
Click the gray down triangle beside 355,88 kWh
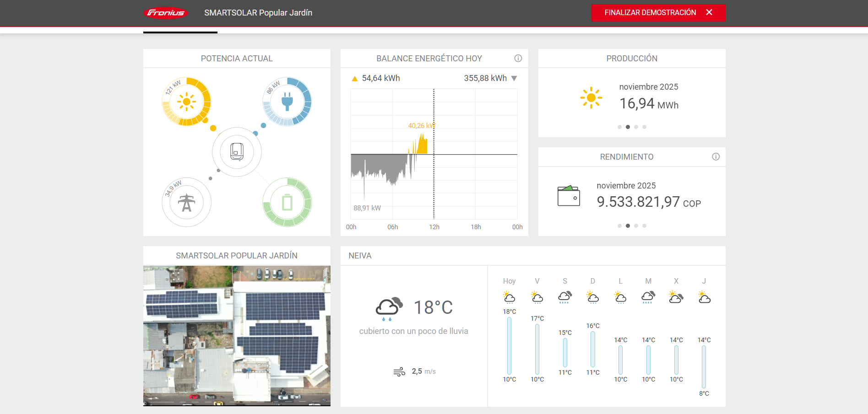514,79
